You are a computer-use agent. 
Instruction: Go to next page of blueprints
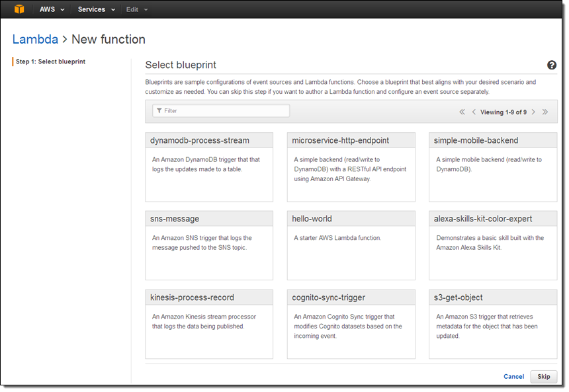[533, 112]
